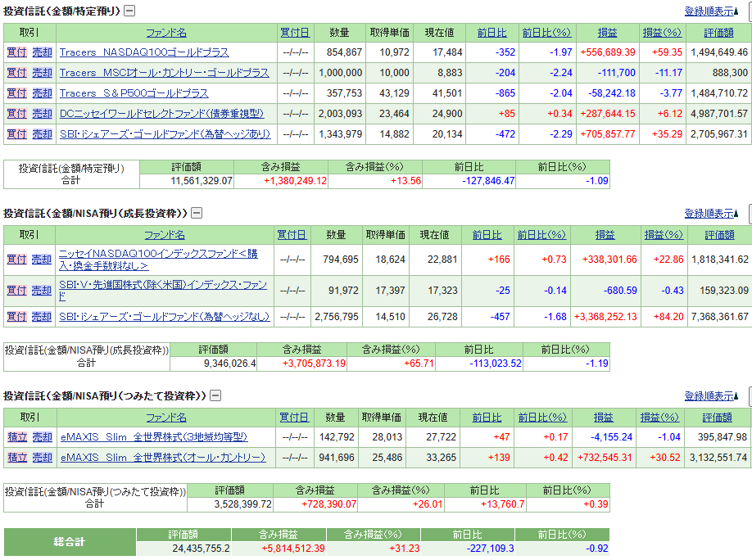Image resolution: width=752 pixels, height=560 pixels.
Task: Click the arrow icon beside 登録順表示 in 成長投資枠
Action: tap(737, 214)
